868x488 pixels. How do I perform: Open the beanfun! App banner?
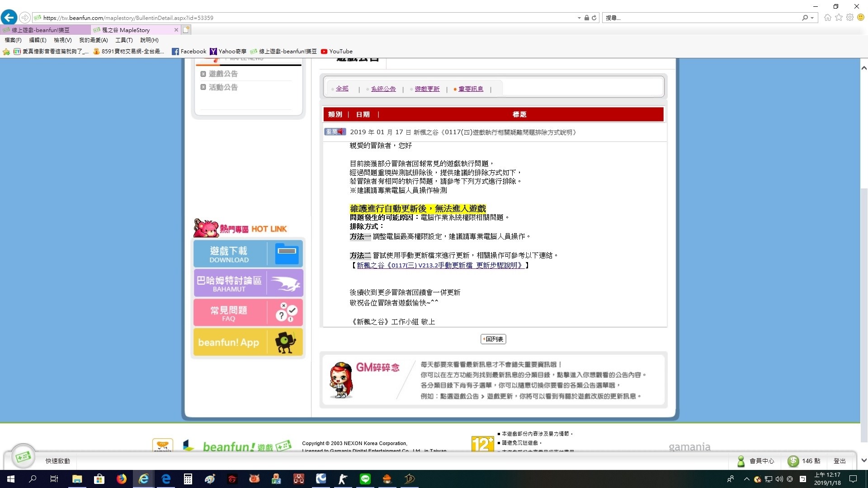(248, 342)
